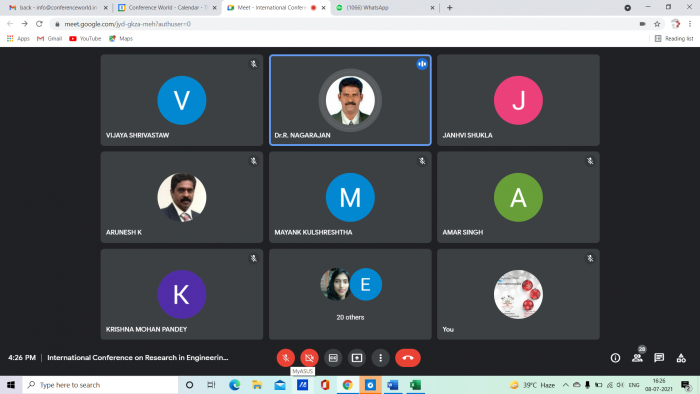Click the 20 others participants tile

(x=350, y=294)
